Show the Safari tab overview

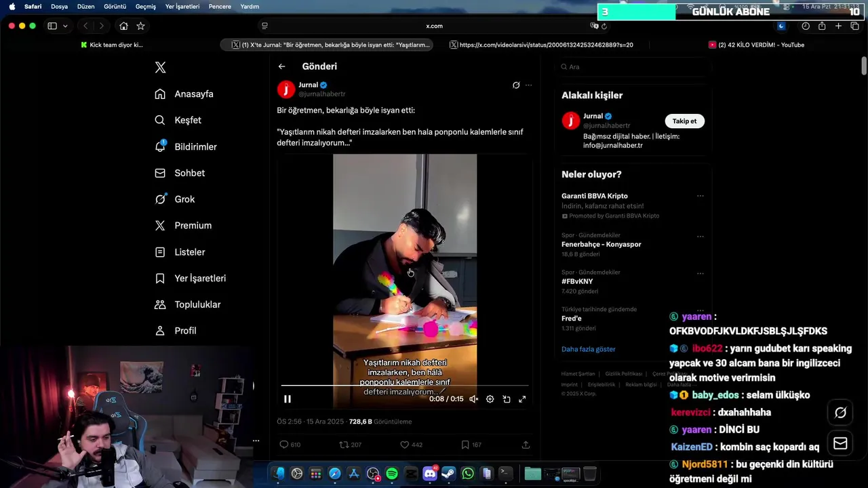[855, 26]
